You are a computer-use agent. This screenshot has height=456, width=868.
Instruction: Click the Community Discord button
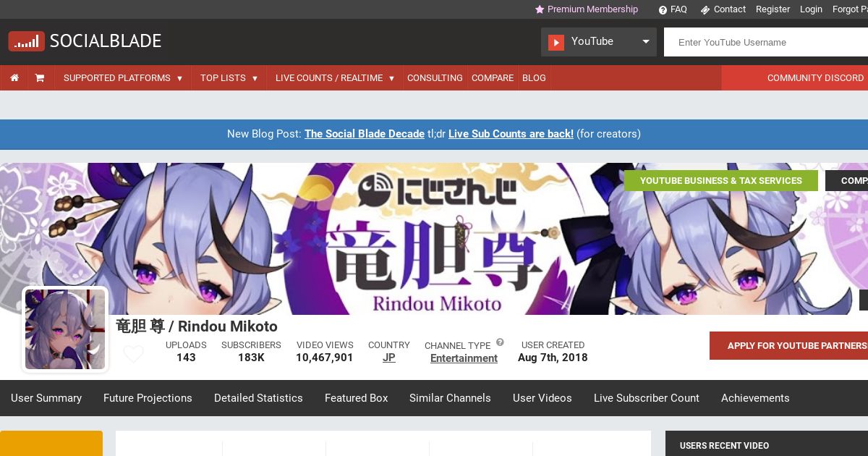click(795, 78)
